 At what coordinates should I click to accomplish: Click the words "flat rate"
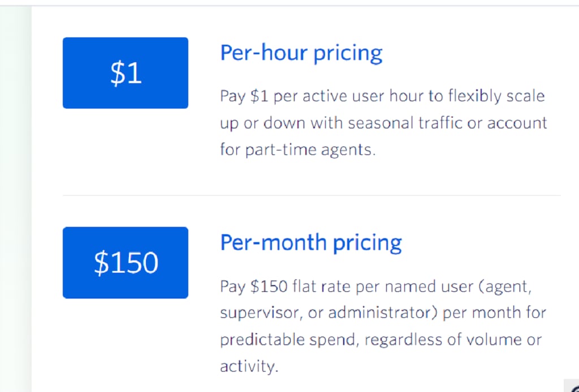[x=321, y=286]
